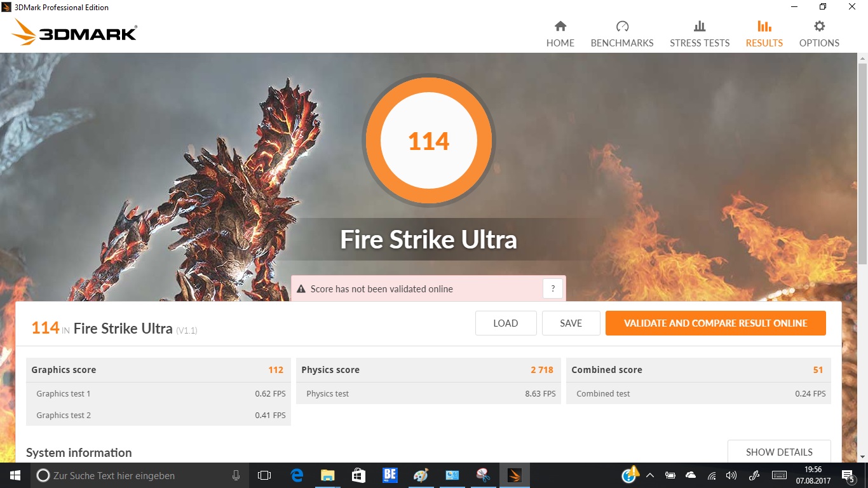Select the Combined test row

(698, 393)
